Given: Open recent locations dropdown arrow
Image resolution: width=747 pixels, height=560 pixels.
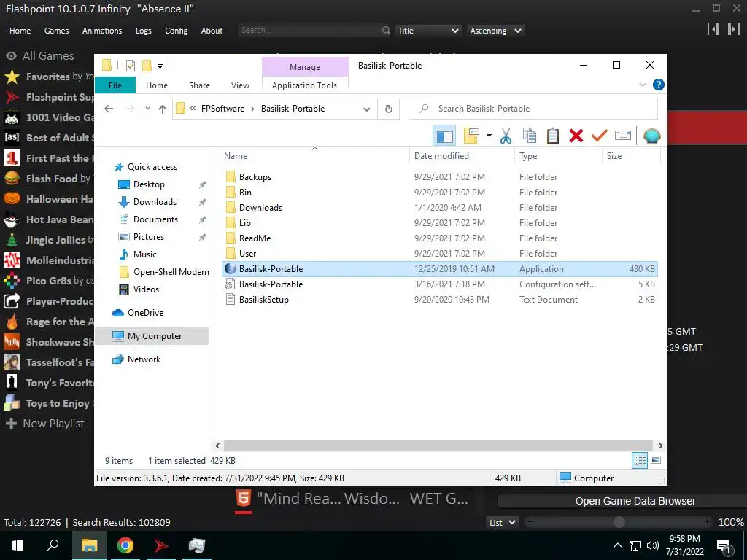Looking at the screenshot, I should click(147, 109).
